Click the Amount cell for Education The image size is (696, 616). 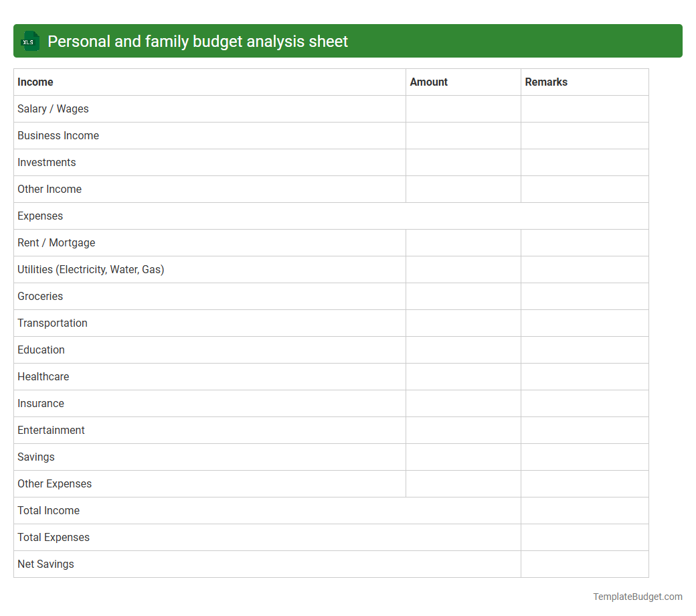(463, 350)
